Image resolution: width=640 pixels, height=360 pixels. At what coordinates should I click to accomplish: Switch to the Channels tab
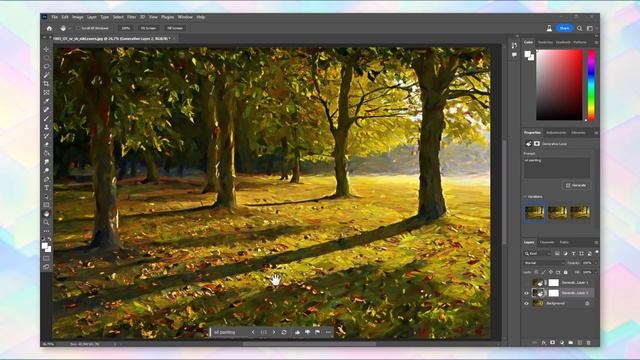[x=547, y=242]
